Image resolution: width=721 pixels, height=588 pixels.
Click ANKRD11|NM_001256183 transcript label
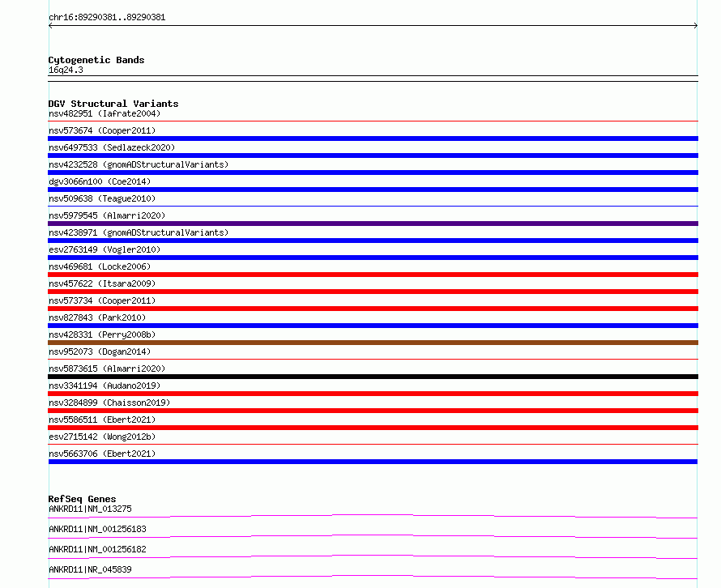tap(97, 529)
